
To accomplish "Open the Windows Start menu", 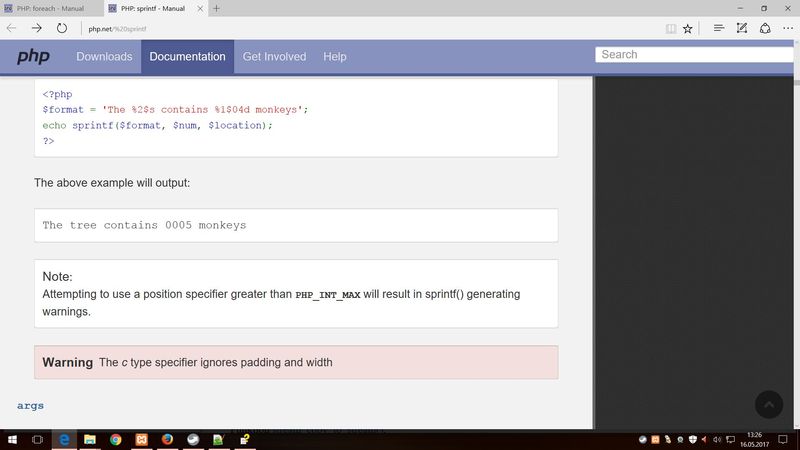I will click(12, 439).
